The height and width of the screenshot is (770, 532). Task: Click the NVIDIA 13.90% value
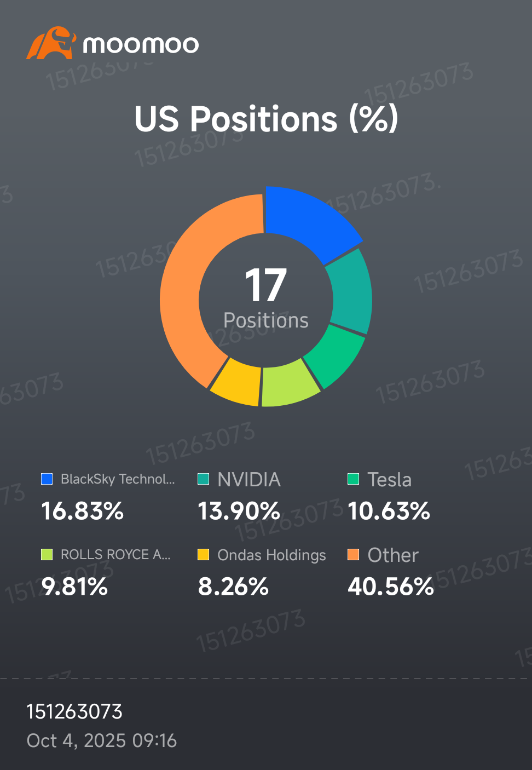[239, 512]
